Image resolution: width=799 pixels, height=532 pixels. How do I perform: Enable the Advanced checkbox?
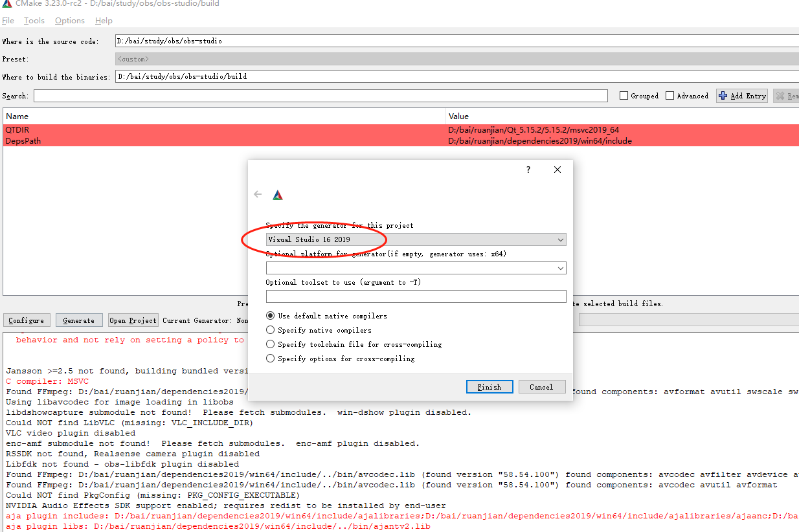(x=670, y=96)
